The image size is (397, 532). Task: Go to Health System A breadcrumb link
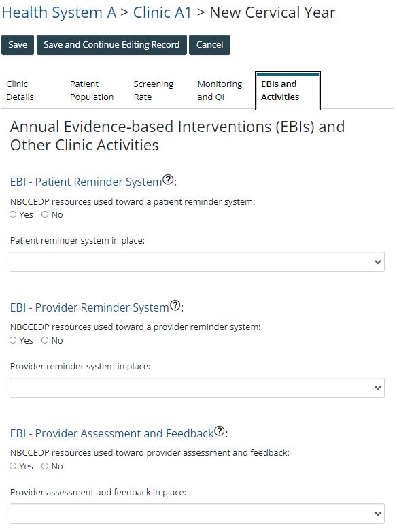[59, 12]
